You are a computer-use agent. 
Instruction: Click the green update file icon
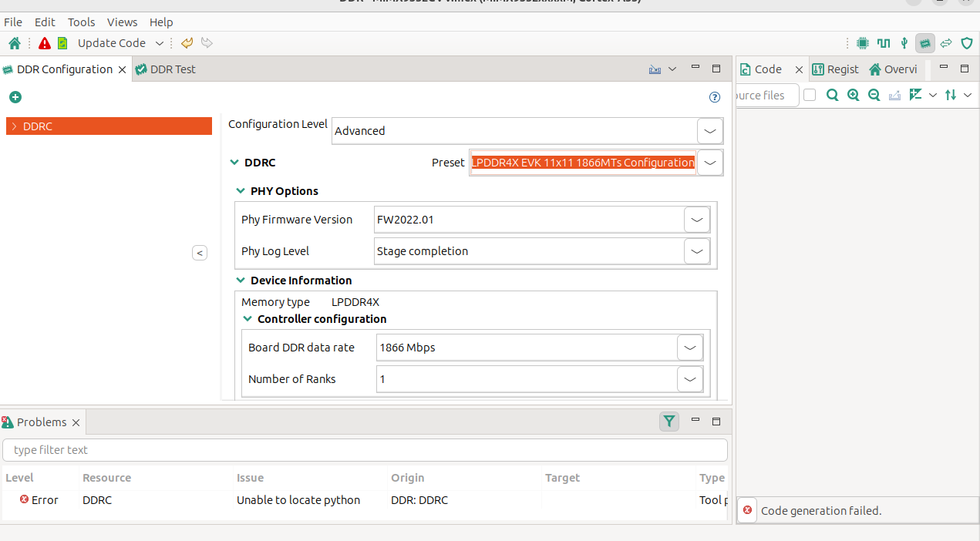[x=62, y=43]
